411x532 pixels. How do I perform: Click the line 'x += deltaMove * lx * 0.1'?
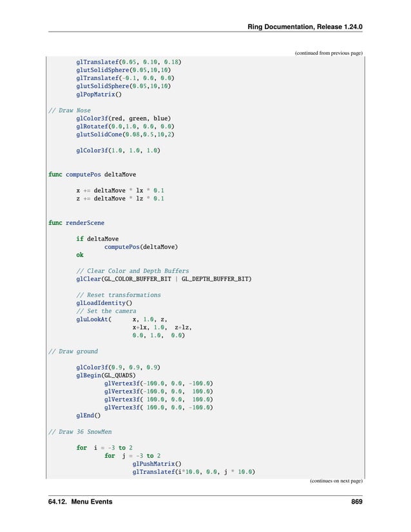(120, 190)
